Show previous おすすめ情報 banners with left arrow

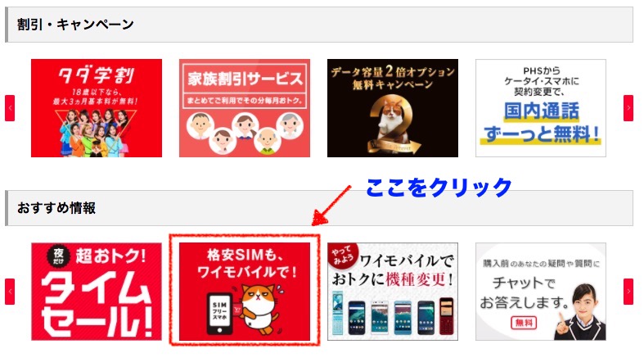(x=10, y=292)
